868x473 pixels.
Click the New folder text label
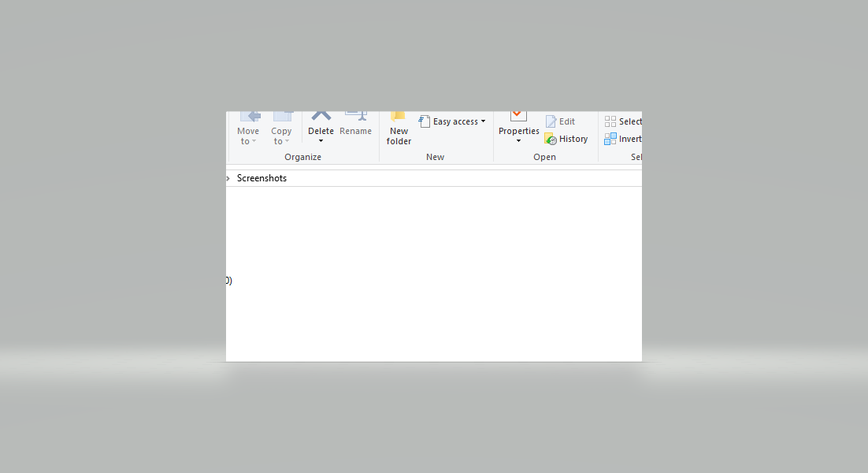click(x=399, y=136)
